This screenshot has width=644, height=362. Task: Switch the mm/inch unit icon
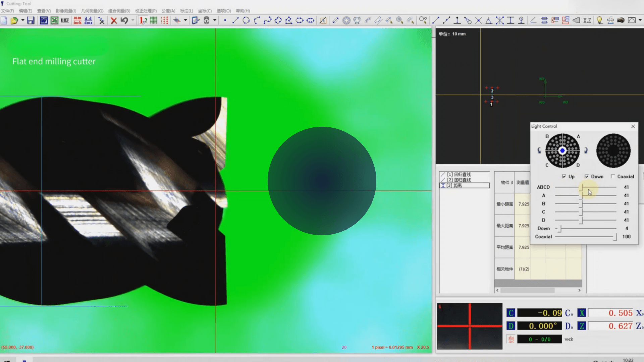click(x=77, y=20)
